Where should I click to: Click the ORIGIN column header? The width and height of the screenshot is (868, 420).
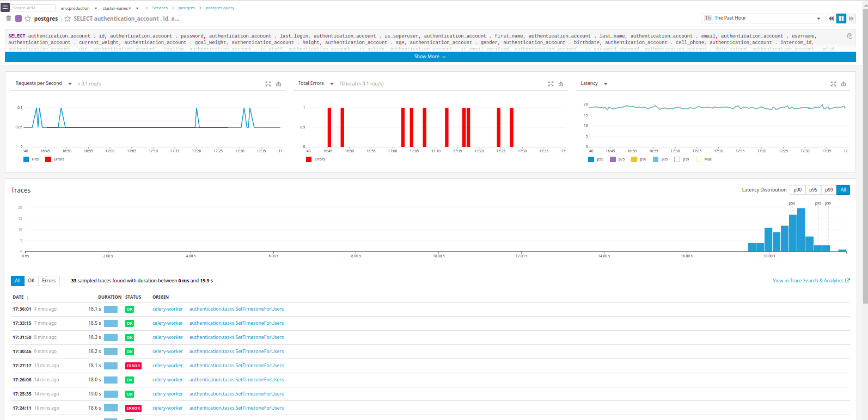coord(161,298)
